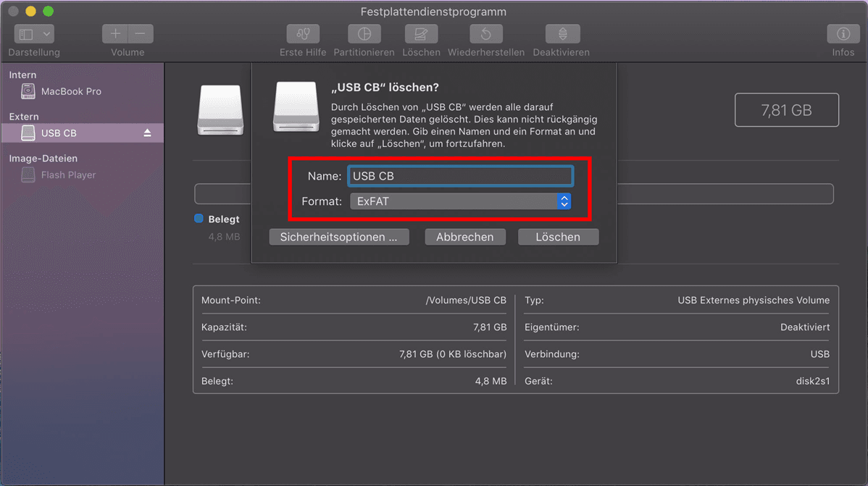This screenshot has height=486, width=868.
Task: Click the Image-Dateien sidebar section header
Action: [43, 159]
